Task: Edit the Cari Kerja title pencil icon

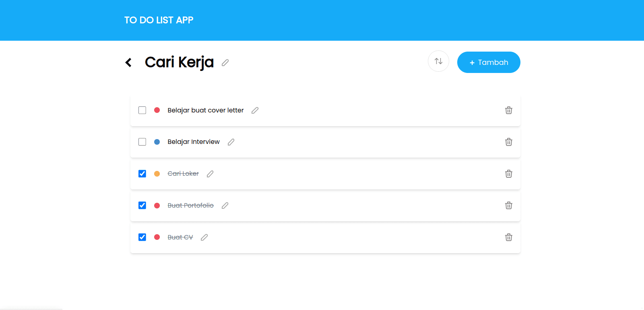Action: [225, 62]
